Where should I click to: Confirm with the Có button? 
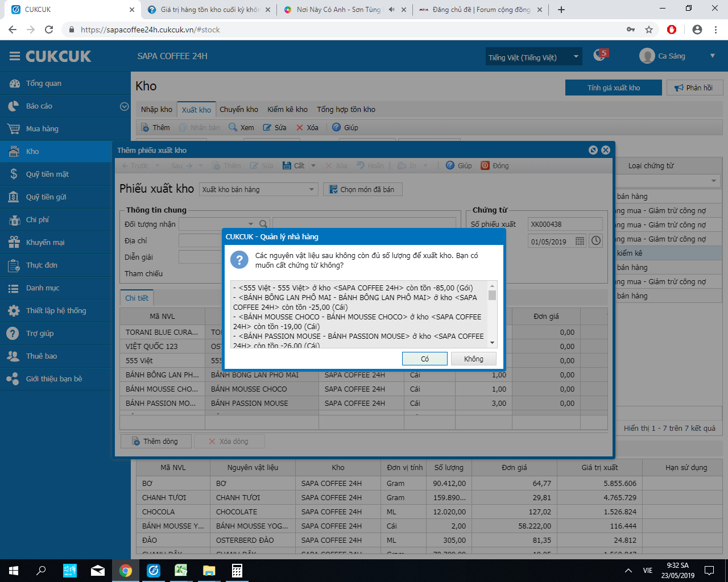tap(425, 359)
